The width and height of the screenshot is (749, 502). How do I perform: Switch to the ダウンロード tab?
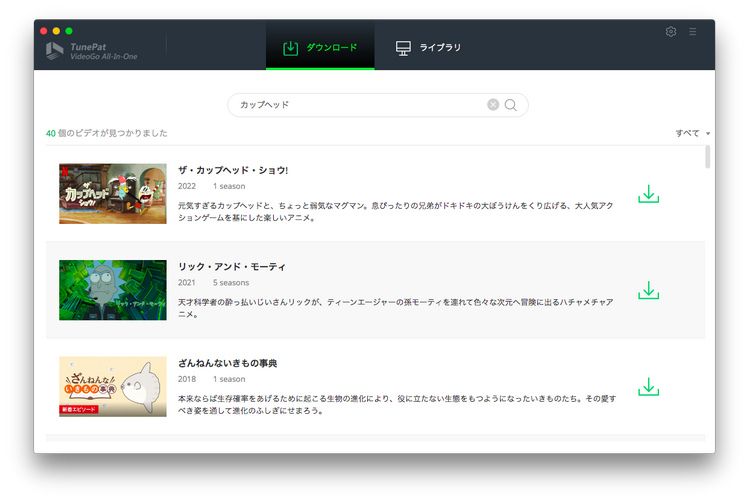coord(320,47)
